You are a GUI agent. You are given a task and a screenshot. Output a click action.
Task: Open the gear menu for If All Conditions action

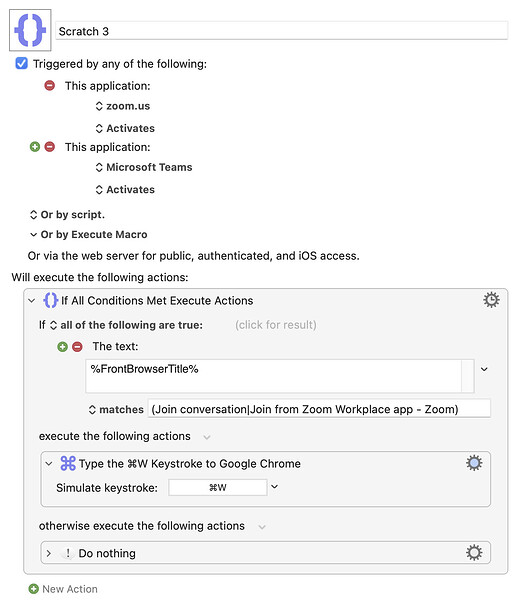(491, 300)
